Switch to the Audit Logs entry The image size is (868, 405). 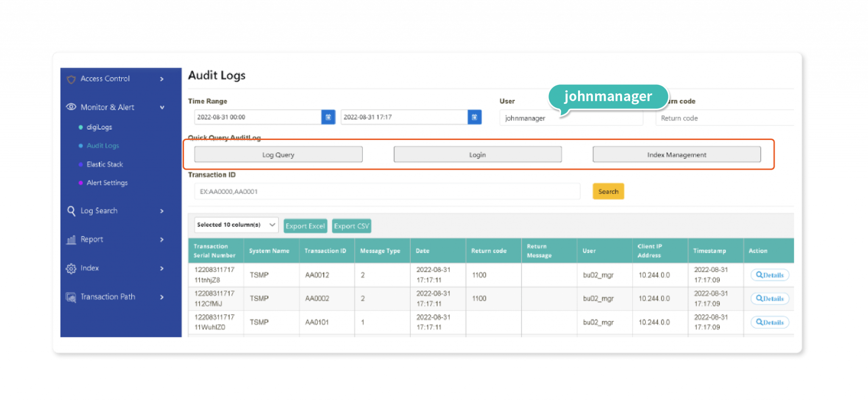pyautogui.click(x=102, y=145)
